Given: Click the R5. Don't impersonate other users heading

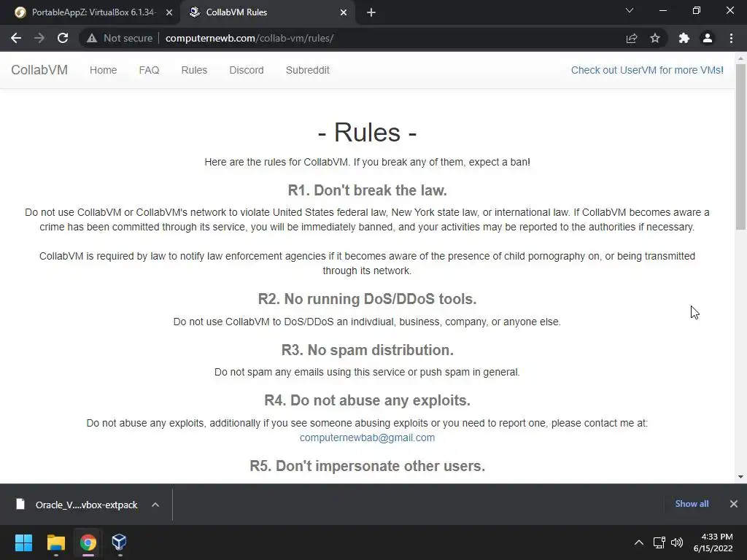Looking at the screenshot, I should pyautogui.click(x=368, y=466).
